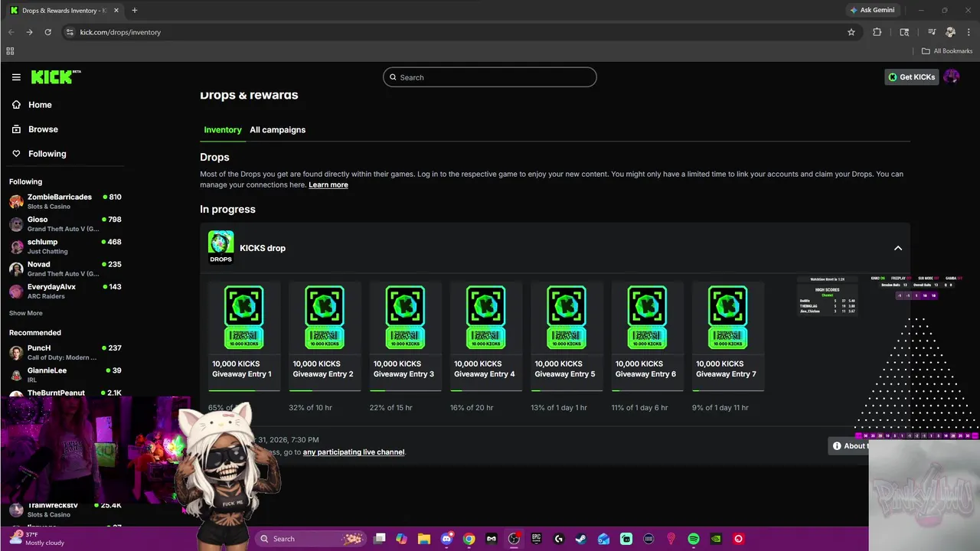Open GiannieLee recommended channel
This screenshot has height=551, width=980.
(65, 374)
